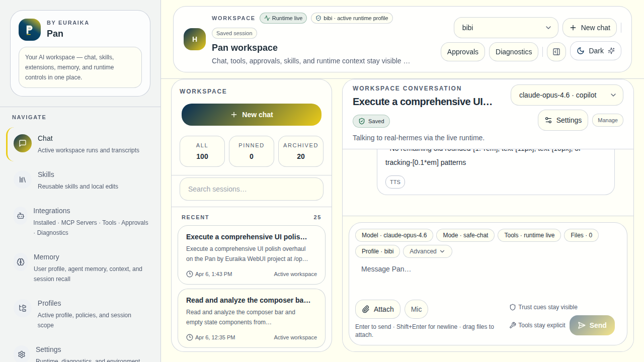
Task: Click the clock icon next to Apr 6, 1:43 PM
Action: 190,274
